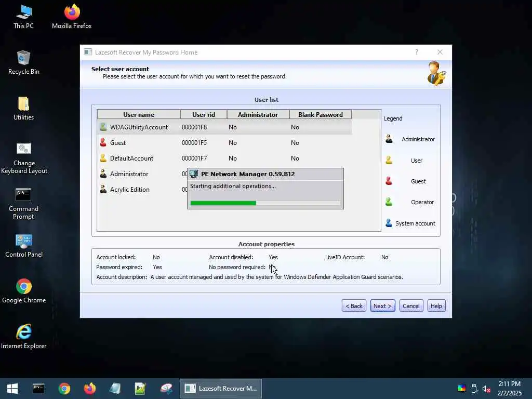Click the Windows Start button

tap(12, 389)
